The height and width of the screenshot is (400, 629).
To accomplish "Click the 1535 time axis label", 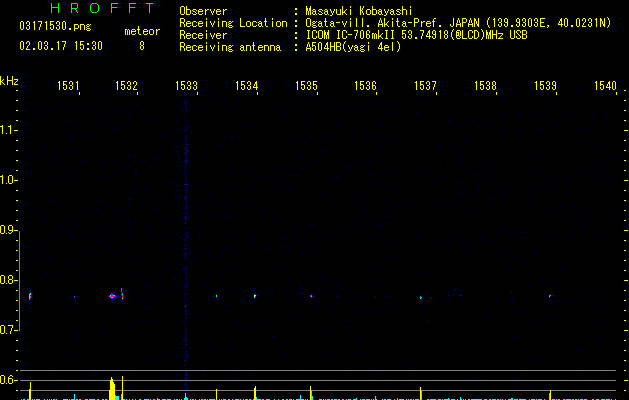I will coord(306,86).
